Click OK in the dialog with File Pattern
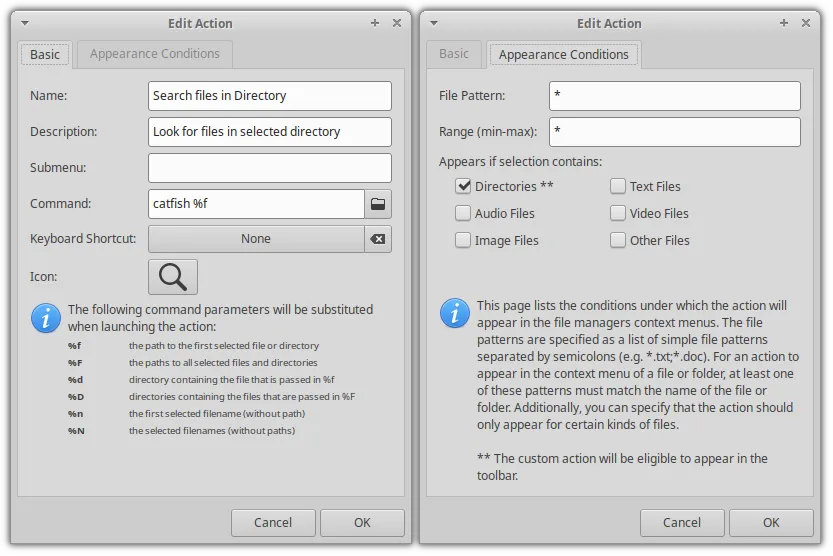This screenshot has width=833, height=556. pos(771,522)
